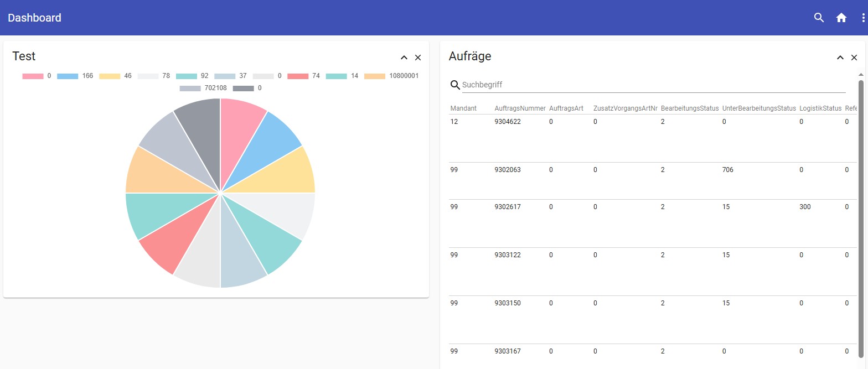The width and height of the screenshot is (868, 369).
Task: Click Mandant 99 in row 9302063
Action: tap(454, 170)
